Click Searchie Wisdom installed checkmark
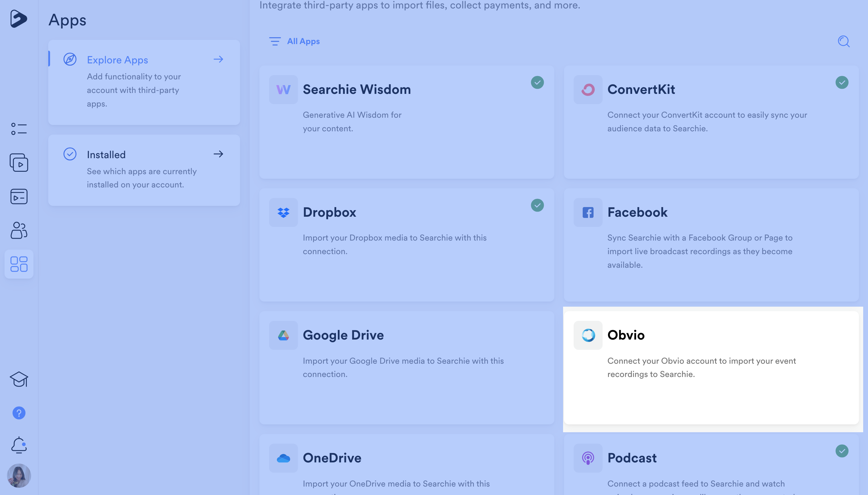Image resolution: width=868 pixels, height=495 pixels. tap(537, 82)
